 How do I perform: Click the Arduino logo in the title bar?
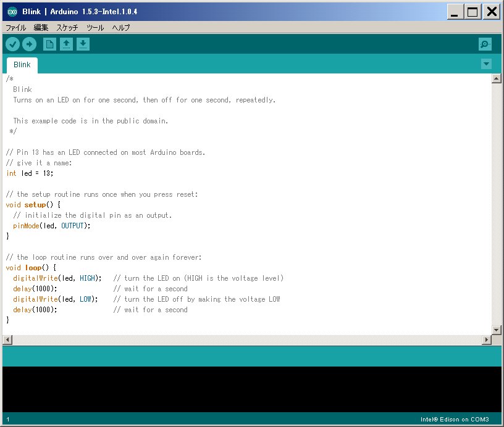12,12
